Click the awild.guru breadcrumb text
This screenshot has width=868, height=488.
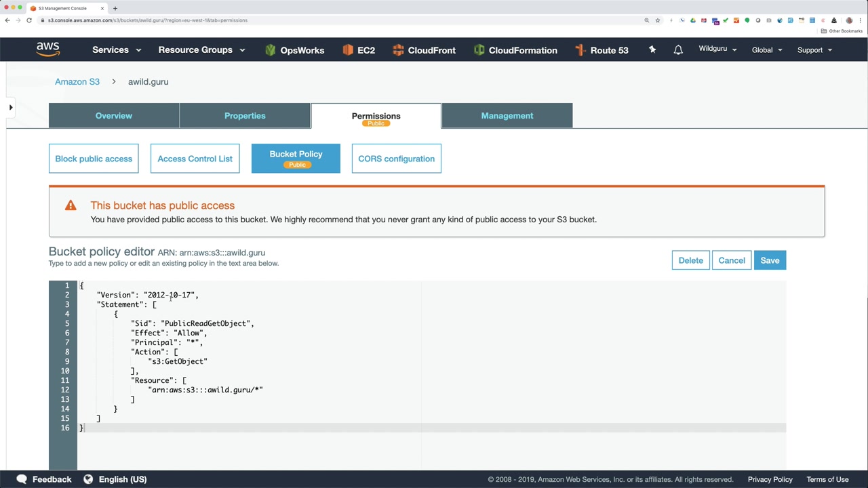[148, 81]
